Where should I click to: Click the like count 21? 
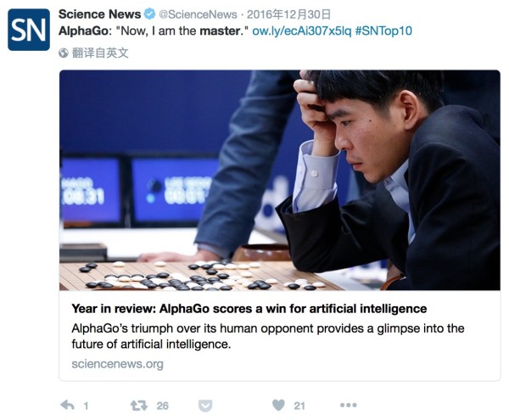(x=299, y=406)
